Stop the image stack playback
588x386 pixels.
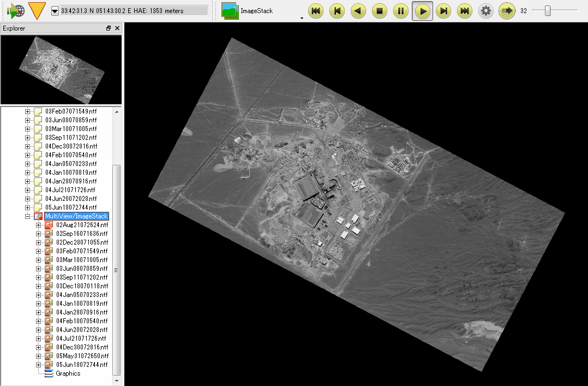click(380, 11)
